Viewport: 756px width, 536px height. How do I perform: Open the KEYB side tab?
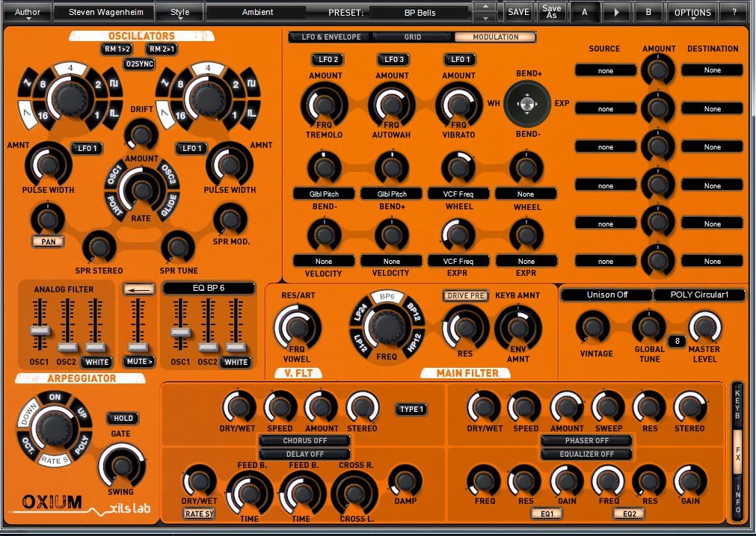pyautogui.click(x=737, y=404)
